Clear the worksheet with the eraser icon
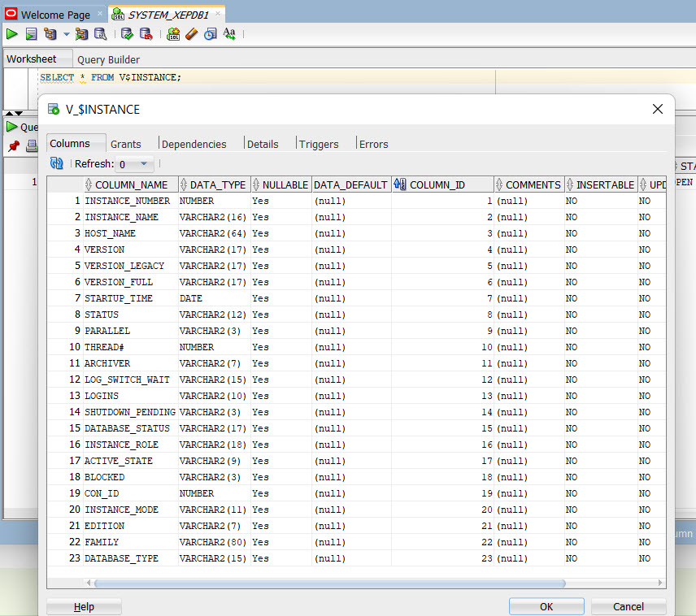This screenshot has width=696, height=616. point(191,34)
